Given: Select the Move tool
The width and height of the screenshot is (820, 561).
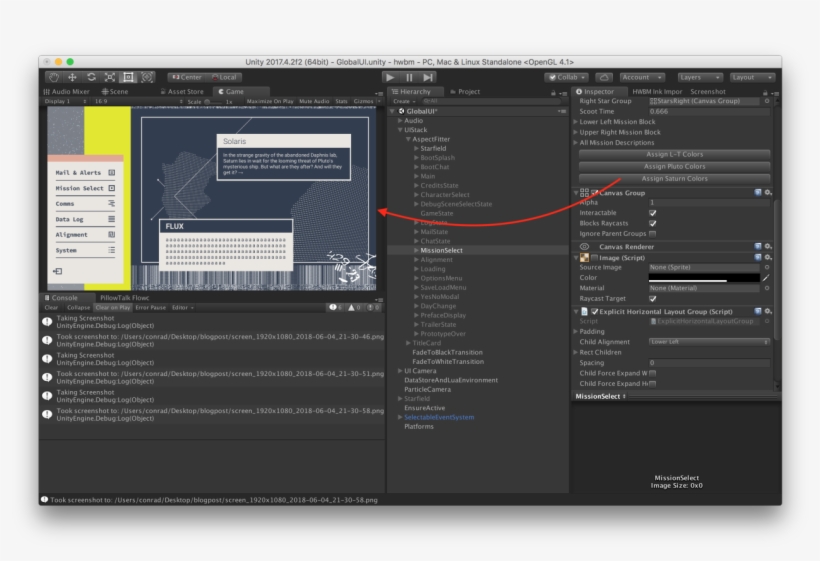Looking at the screenshot, I should [73, 77].
